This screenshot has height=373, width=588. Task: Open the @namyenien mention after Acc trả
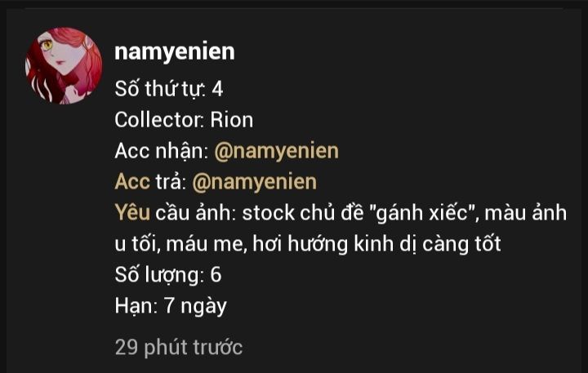(x=254, y=182)
